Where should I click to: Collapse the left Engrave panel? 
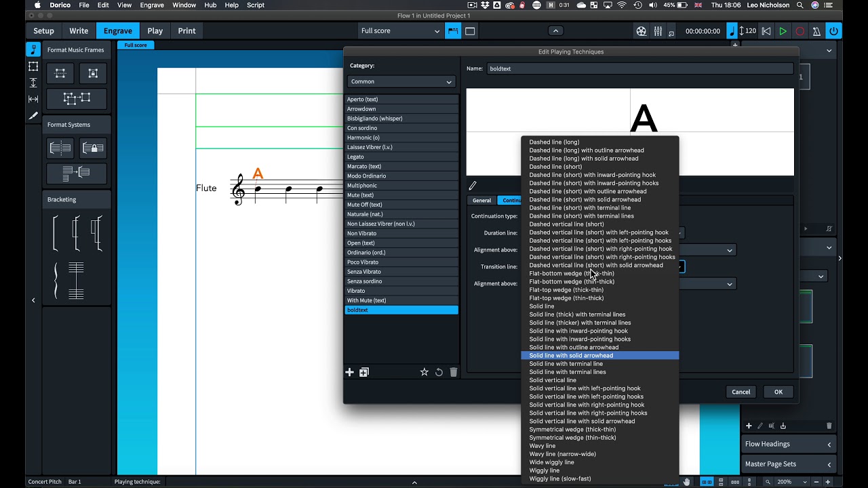tap(33, 300)
